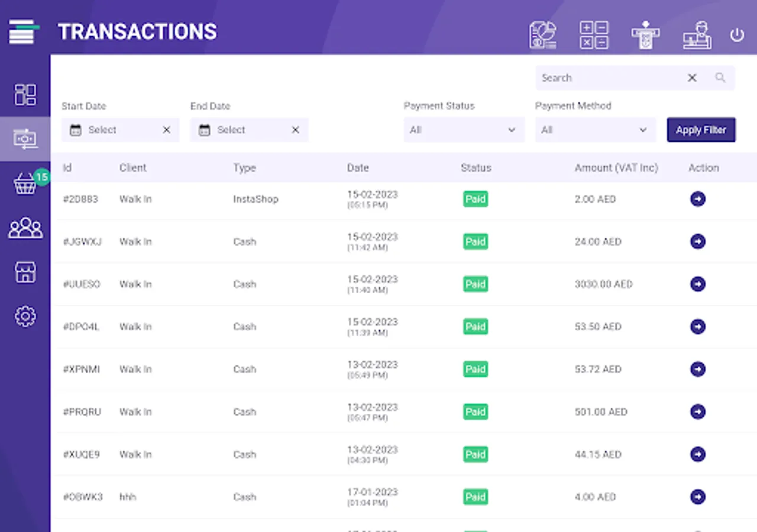Click into the Search field
This screenshot has width=757, height=532.
609,78
